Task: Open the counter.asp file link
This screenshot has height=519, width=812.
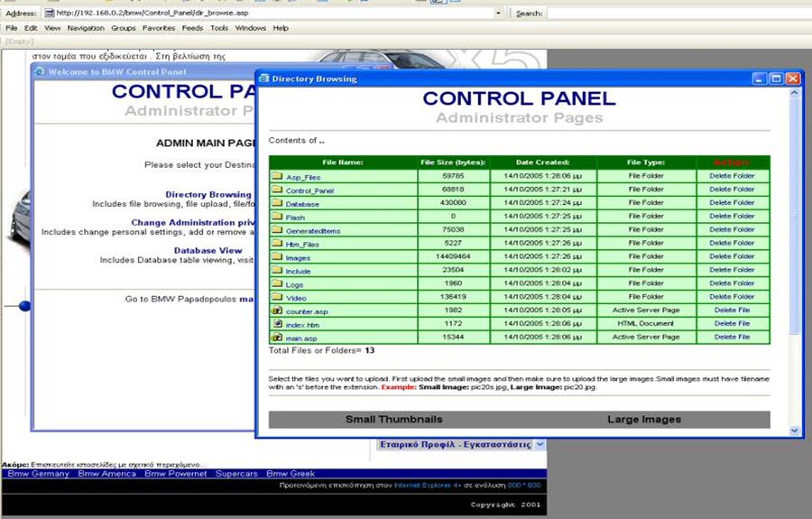Action: [307, 311]
